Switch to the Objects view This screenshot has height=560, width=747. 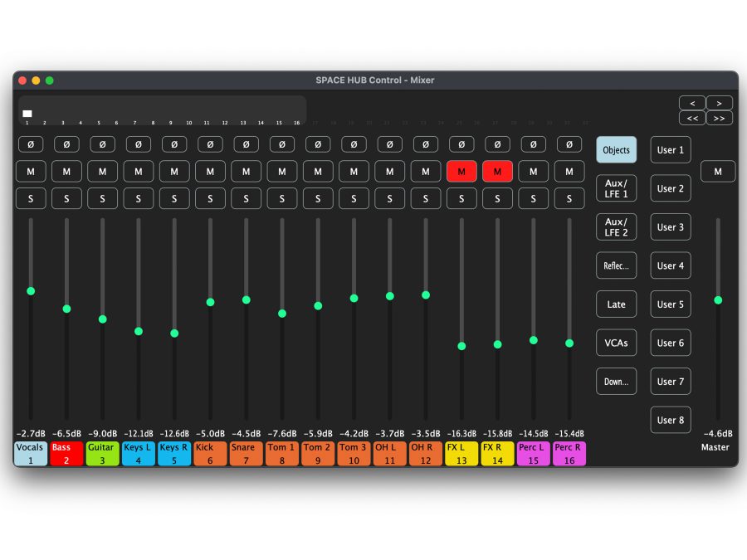coord(616,150)
